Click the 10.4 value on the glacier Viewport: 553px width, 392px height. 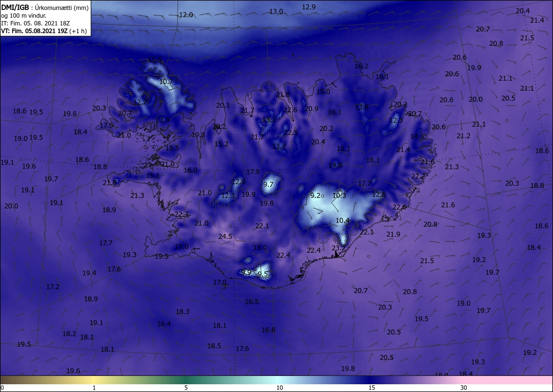click(342, 220)
